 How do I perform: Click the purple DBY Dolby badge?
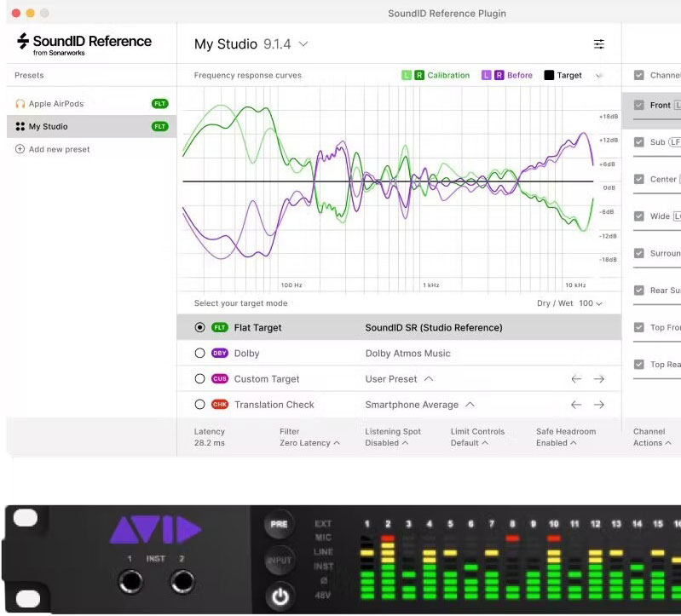coord(220,353)
